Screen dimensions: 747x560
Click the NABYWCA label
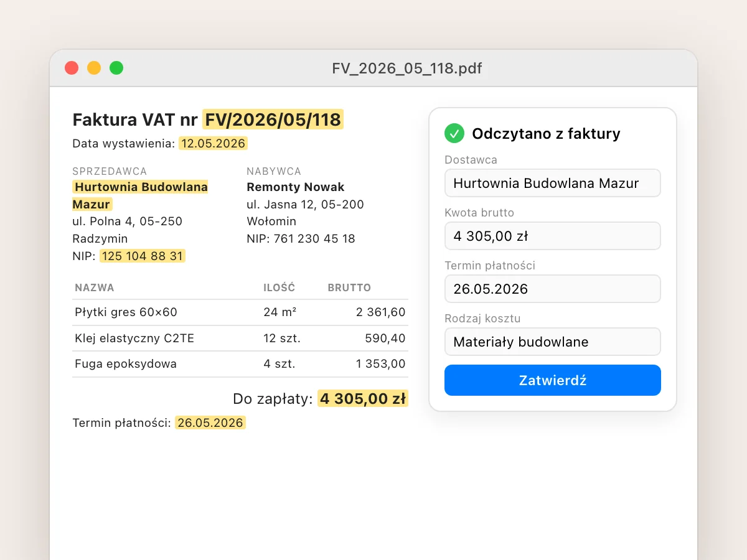pos(274,171)
